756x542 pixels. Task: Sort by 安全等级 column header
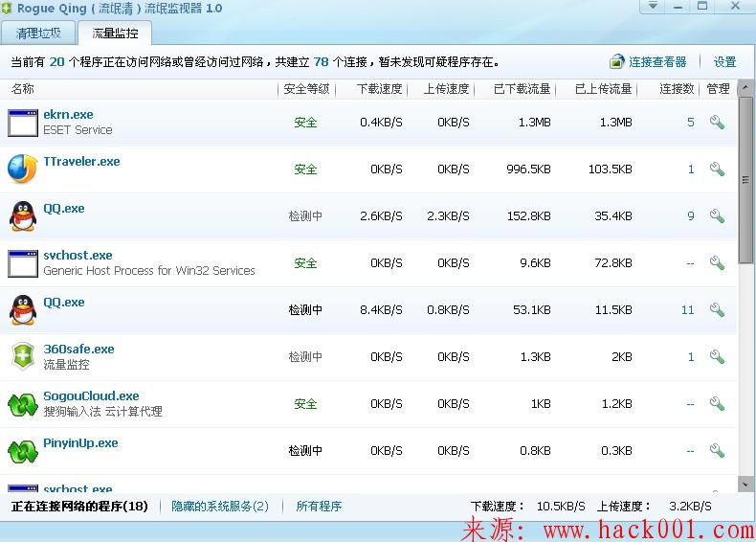coord(306,89)
